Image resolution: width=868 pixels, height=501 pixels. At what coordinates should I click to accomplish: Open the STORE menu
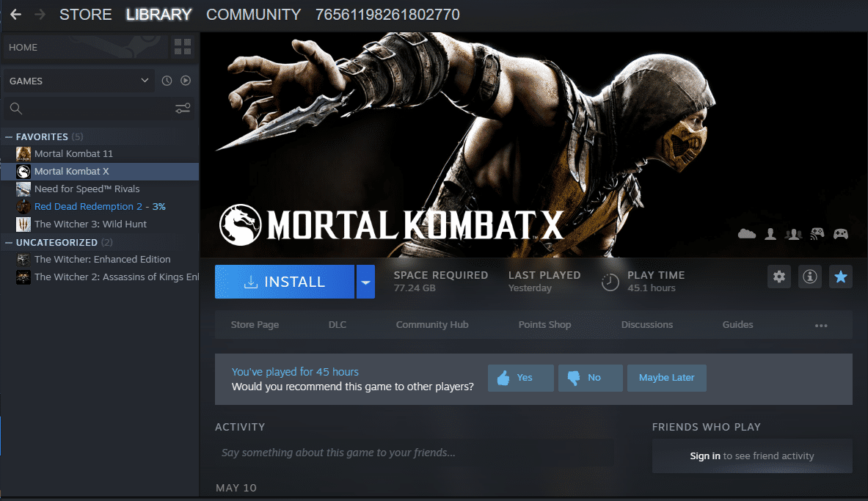click(x=86, y=15)
